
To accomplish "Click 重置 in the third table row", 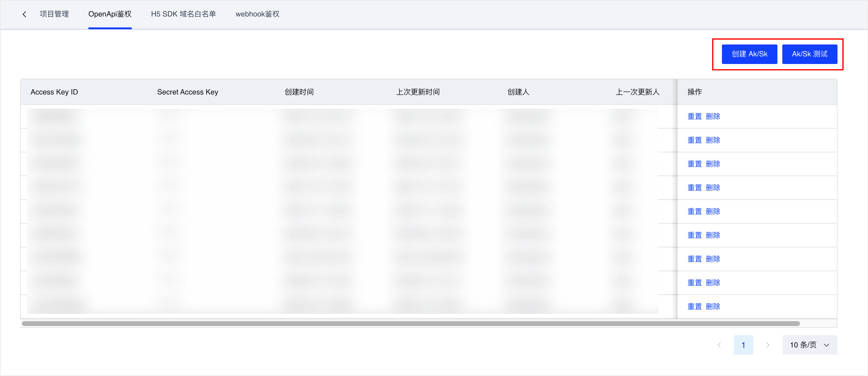I will [694, 164].
